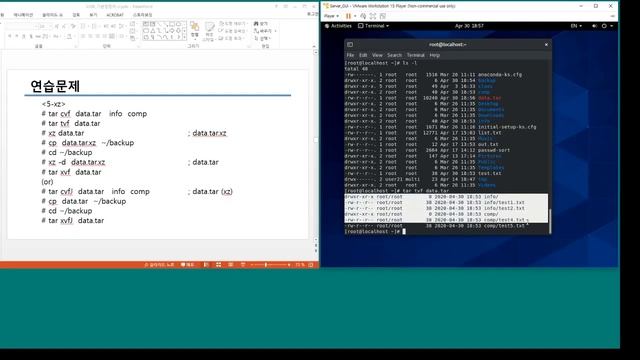Switch to Slide Sorter view in status bar
The width and height of the screenshot is (640, 360).
[x=218, y=265]
